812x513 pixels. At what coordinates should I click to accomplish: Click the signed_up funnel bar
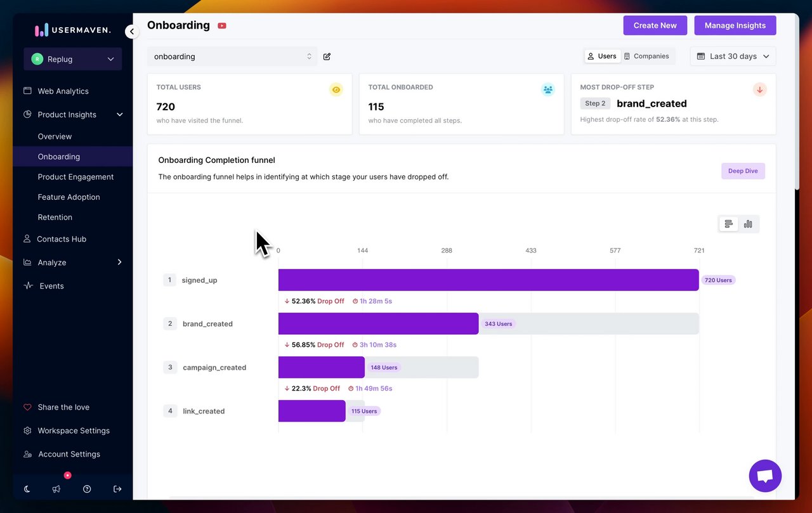pyautogui.click(x=488, y=280)
